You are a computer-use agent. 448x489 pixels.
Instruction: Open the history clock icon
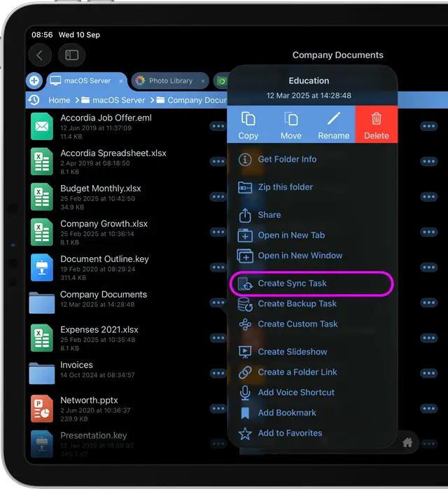click(34, 100)
